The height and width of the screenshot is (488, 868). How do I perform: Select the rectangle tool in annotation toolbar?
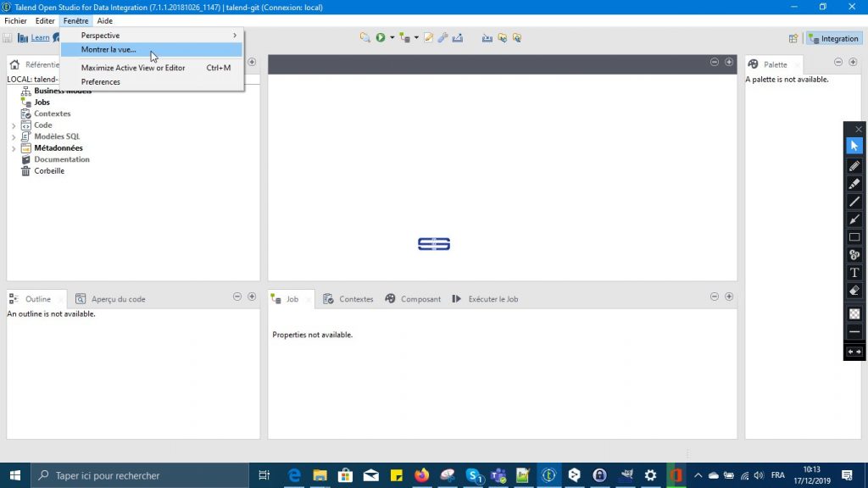(854, 237)
